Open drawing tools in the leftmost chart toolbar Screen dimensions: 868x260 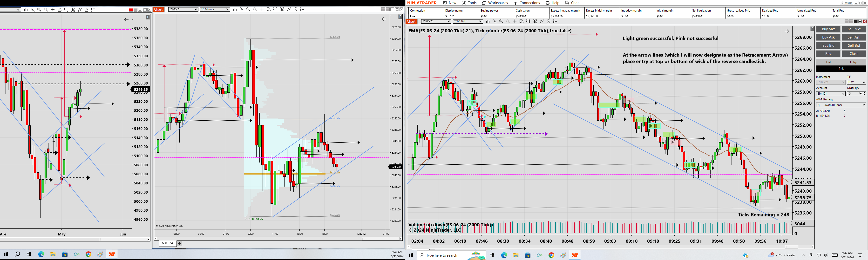(x=33, y=10)
